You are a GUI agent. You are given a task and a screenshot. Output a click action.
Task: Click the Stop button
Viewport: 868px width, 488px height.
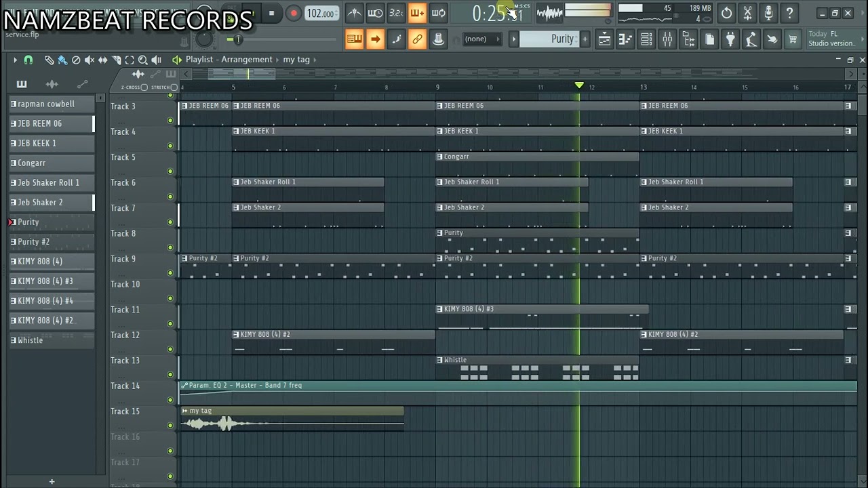[271, 13]
